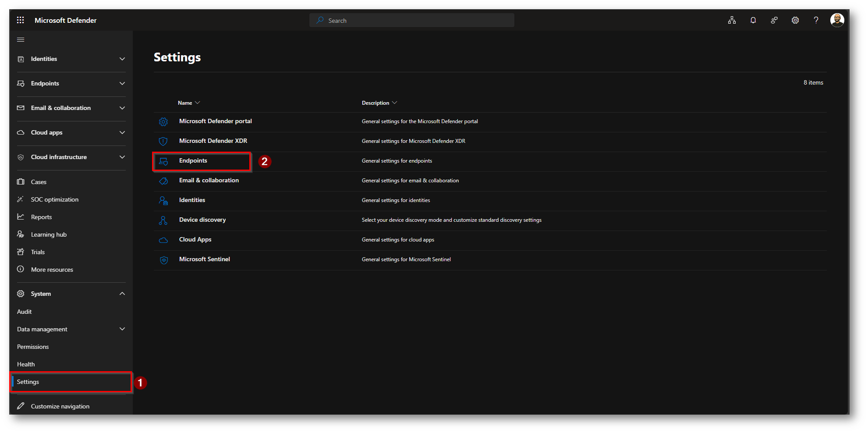Expand the Email & collaboration chevron
This screenshot has height=433, width=868.
pyautogui.click(x=122, y=108)
